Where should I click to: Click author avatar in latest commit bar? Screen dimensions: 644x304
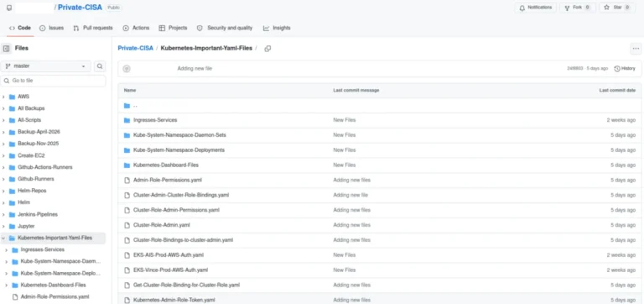click(x=127, y=69)
